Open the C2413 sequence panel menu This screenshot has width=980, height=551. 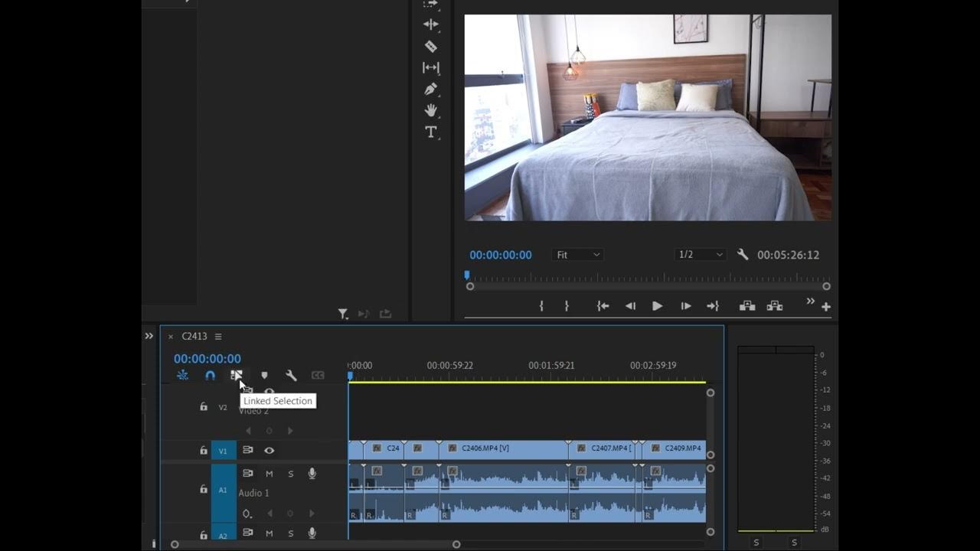click(218, 337)
